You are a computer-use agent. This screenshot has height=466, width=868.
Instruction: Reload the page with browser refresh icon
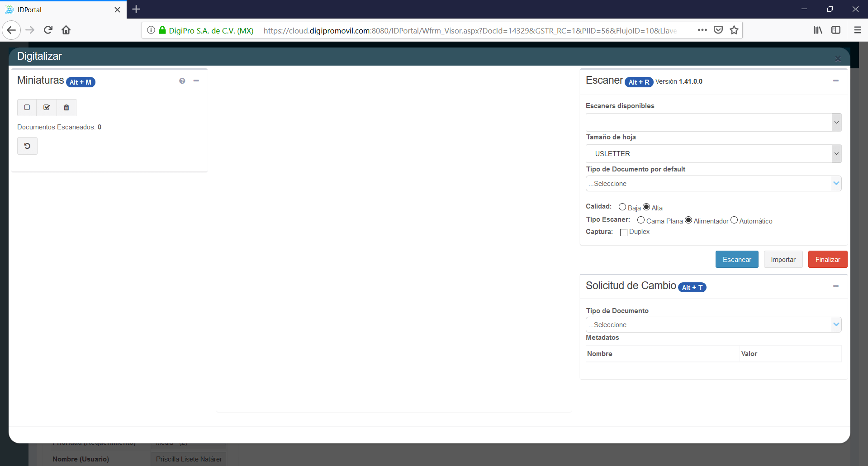(48, 30)
